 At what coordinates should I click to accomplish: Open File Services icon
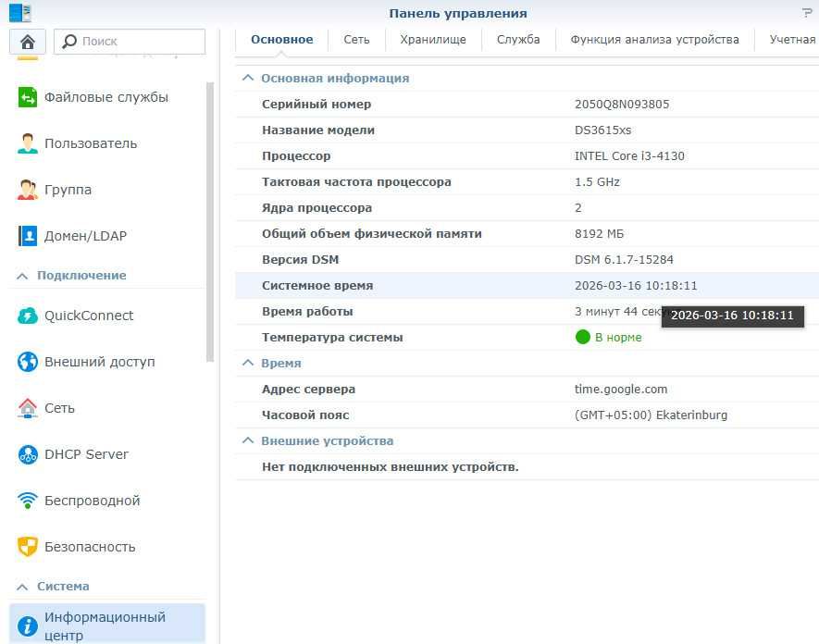pos(28,97)
